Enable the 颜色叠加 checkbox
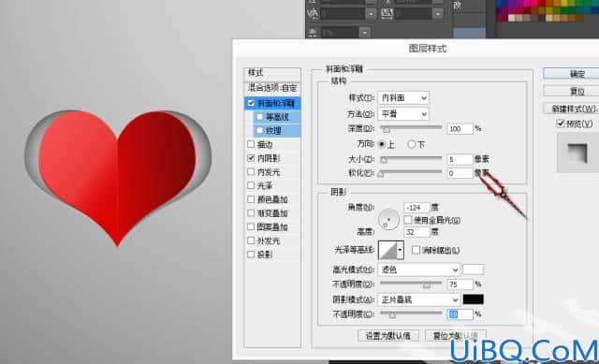 point(251,199)
